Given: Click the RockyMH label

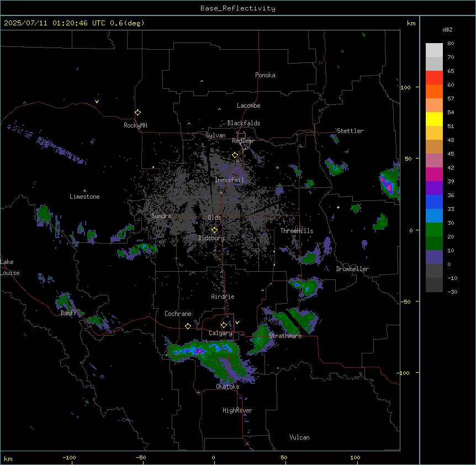Looking at the screenshot, I should pos(135,125).
